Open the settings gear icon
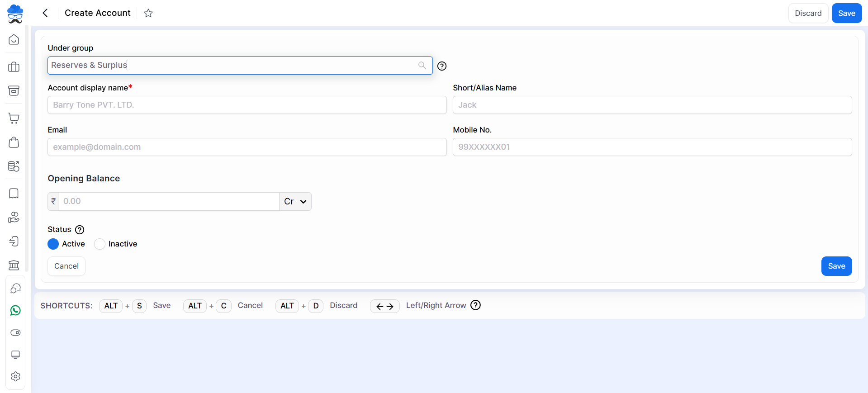This screenshot has width=868, height=393. 15,376
